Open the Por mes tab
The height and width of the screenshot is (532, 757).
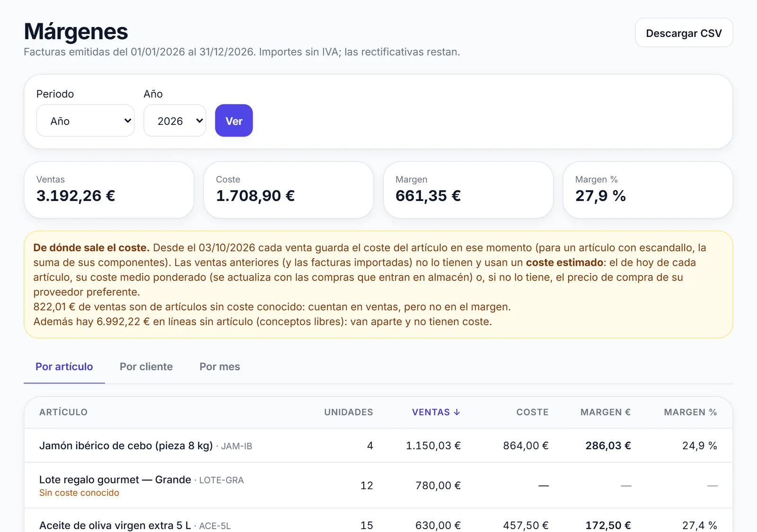click(220, 366)
